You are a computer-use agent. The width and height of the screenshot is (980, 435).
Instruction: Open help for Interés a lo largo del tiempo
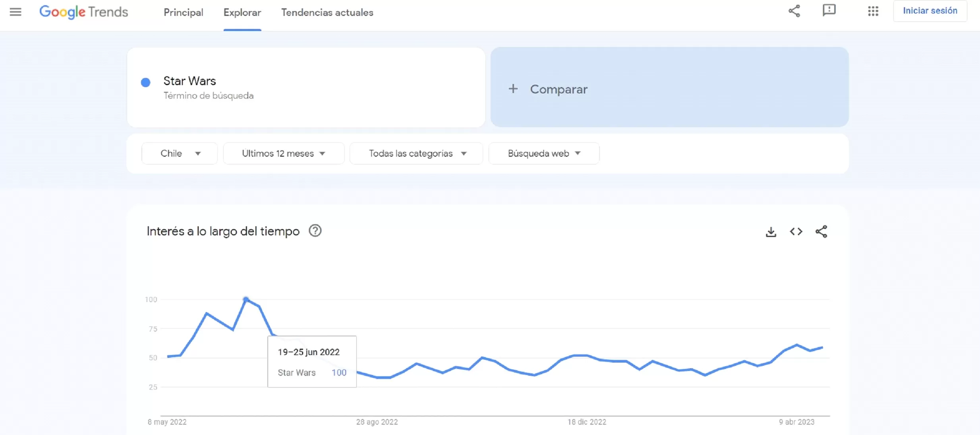click(x=315, y=231)
